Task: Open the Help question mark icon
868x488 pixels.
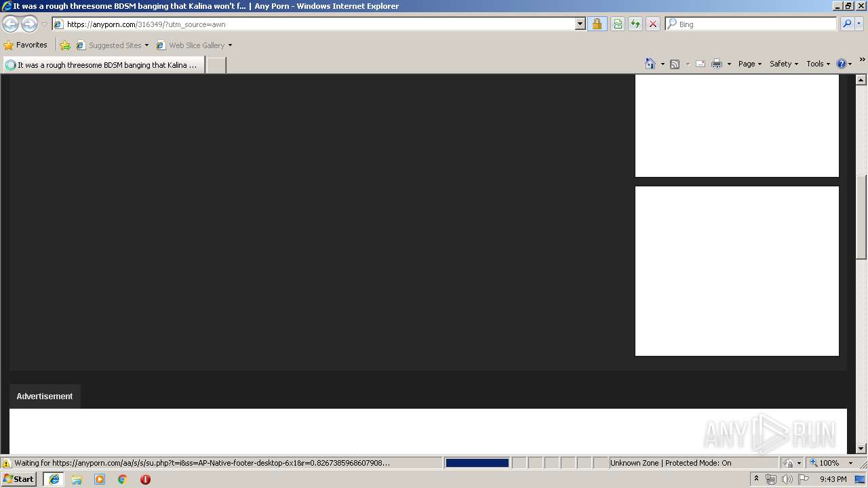Action: pyautogui.click(x=842, y=64)
